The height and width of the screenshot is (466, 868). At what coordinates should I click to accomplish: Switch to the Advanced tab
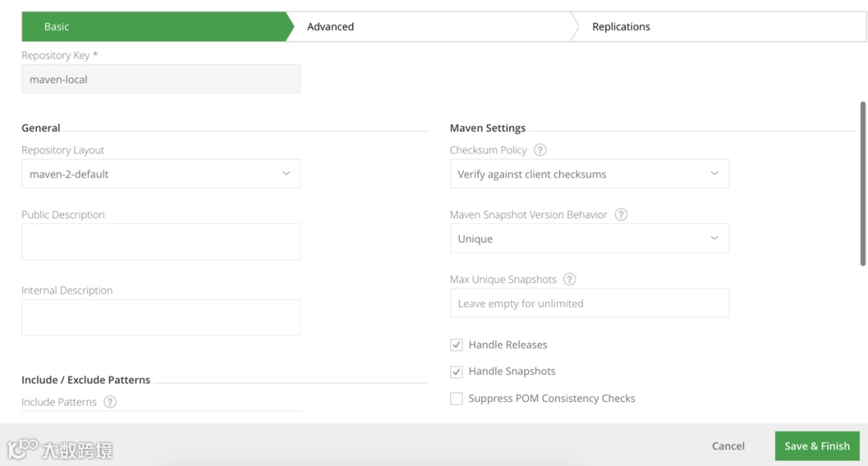click(330, 27)
